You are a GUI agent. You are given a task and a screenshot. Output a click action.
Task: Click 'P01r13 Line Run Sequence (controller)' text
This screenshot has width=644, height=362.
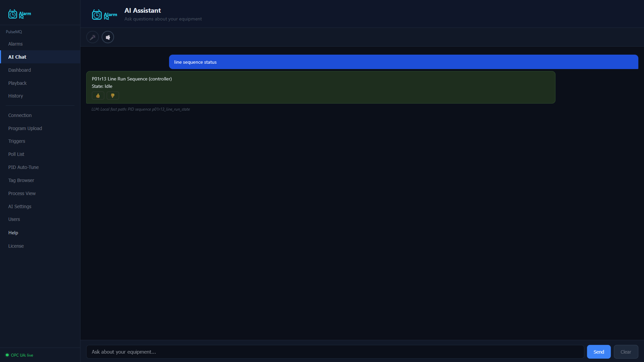pyautogui.click(x=132, y=79)
